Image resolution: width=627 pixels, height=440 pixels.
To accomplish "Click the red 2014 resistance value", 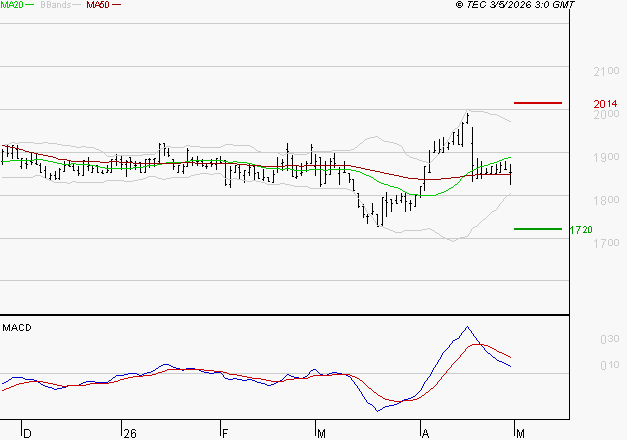I will click(605, 104).
